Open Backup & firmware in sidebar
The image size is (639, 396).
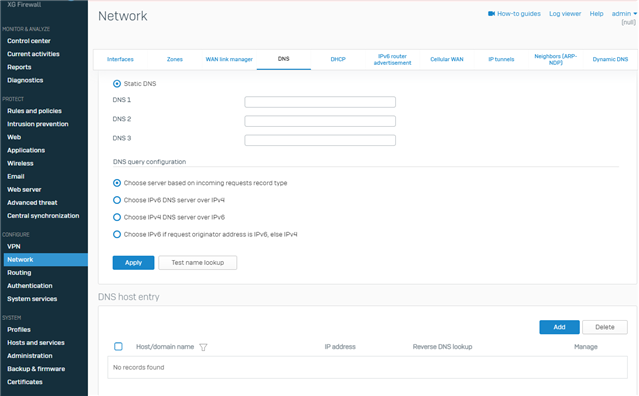click(36, 369)
